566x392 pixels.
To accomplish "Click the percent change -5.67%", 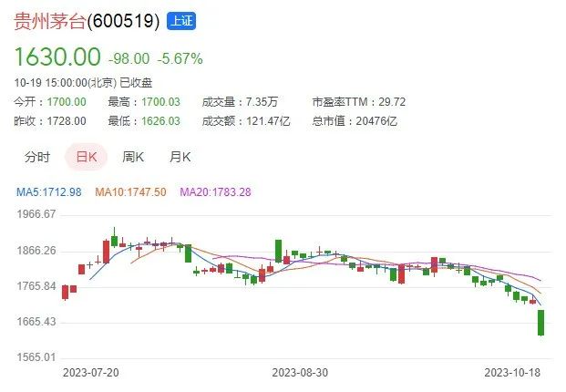I will (180, 59).
